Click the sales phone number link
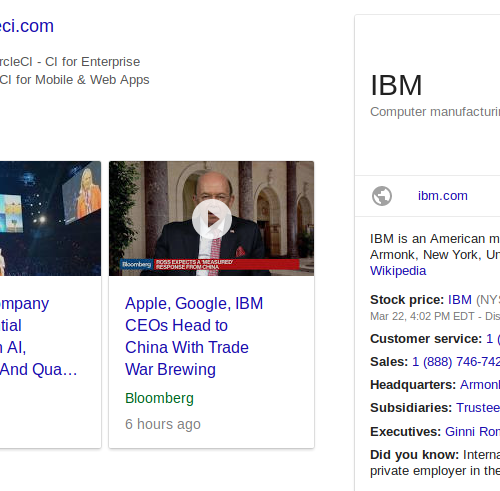500x491 pixels. [x=456, y=362]
